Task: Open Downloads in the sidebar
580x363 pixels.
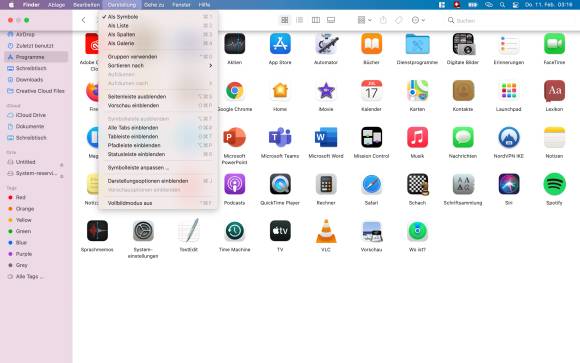Action: point(36,80)
